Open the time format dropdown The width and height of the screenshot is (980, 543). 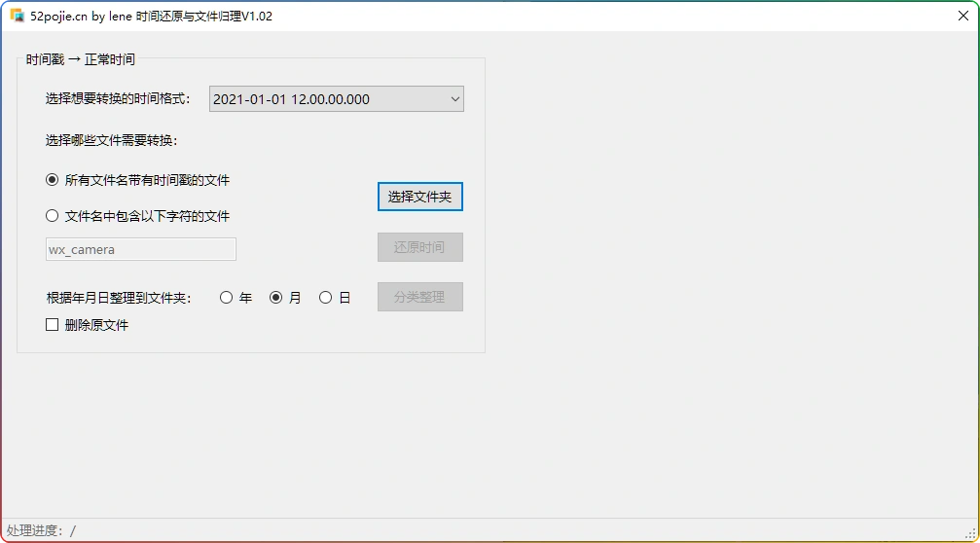click(x=337, y=98)
